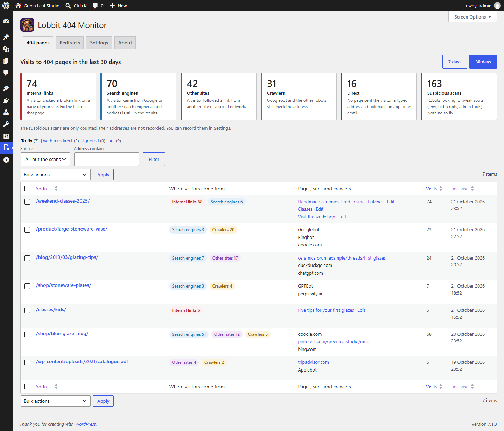Switch to the Redirects tab
504x431 pixels.
click(70, 43)
